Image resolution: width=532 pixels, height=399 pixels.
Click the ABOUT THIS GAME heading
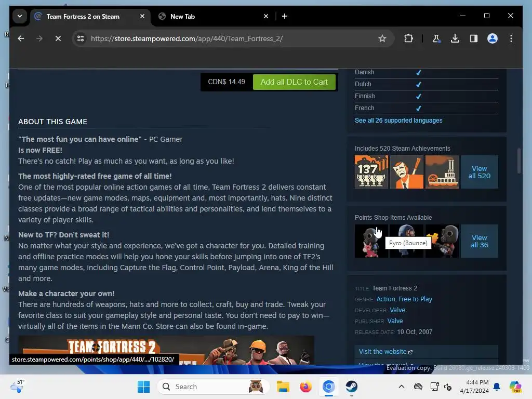tap(52, 122)
